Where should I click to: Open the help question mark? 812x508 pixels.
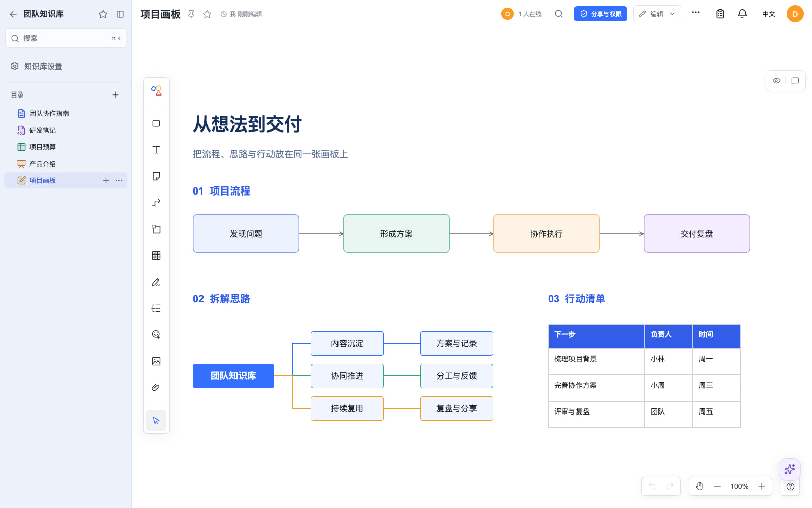click(790, 486)
